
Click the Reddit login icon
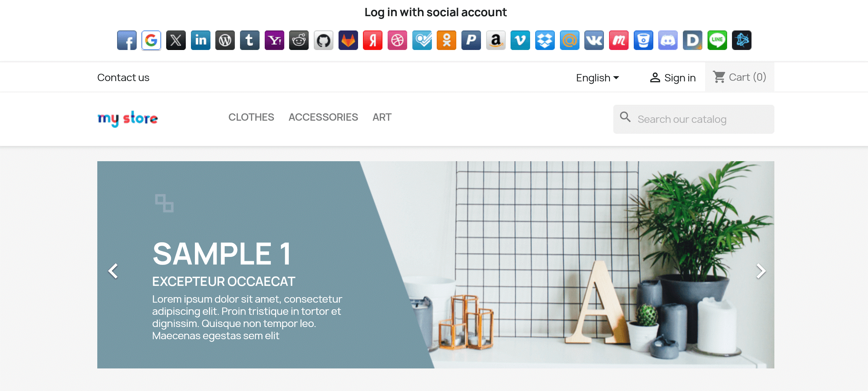pos(299,41)
